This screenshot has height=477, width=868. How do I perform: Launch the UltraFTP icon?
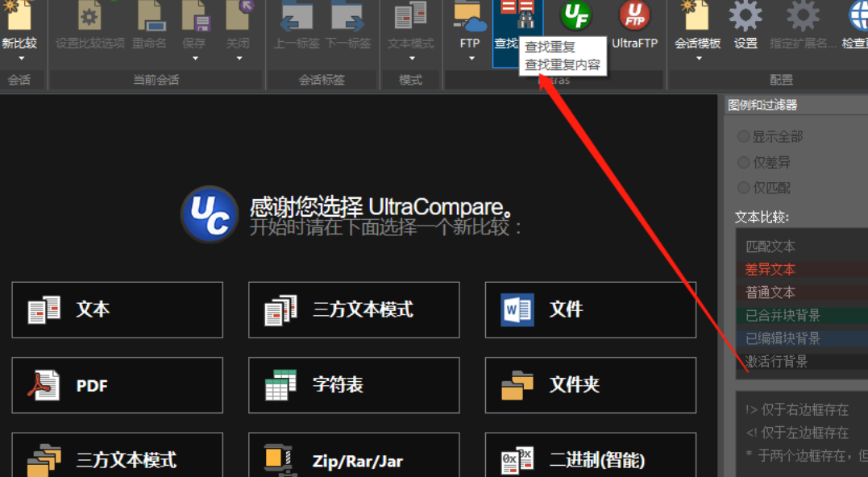pos(634,15)
